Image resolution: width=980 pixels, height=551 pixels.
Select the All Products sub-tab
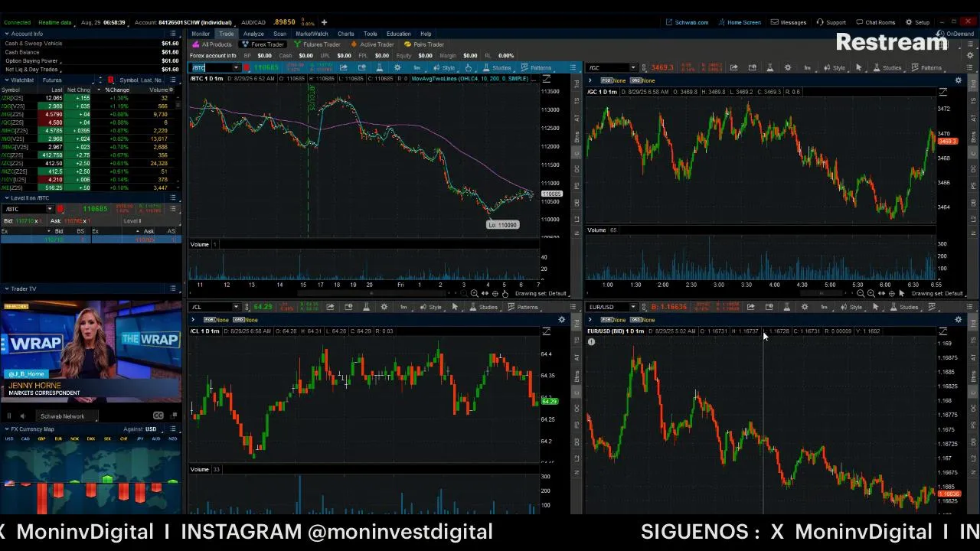point(212,44)
